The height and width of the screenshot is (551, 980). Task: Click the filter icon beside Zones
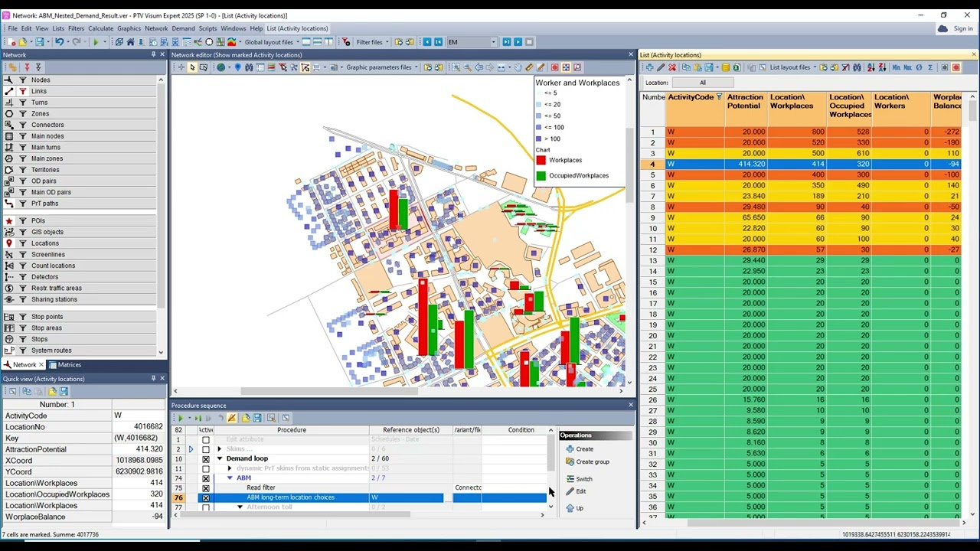click(x=23, y=113)
